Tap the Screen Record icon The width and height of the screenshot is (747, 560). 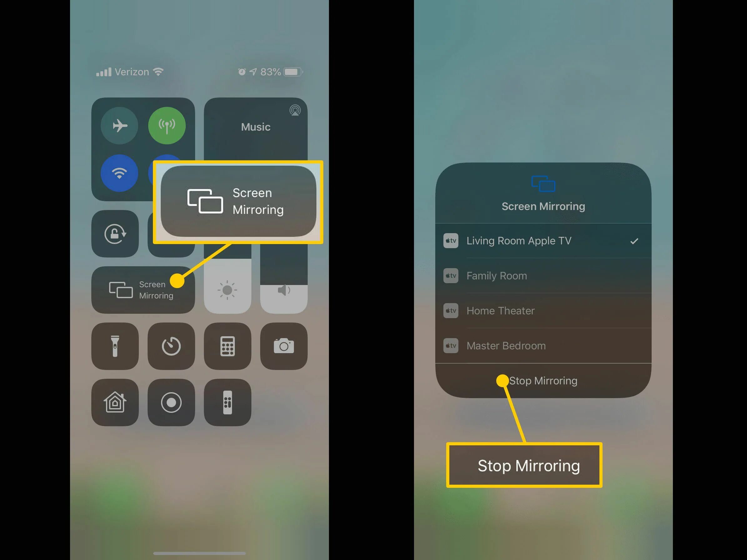pos(171,402)
